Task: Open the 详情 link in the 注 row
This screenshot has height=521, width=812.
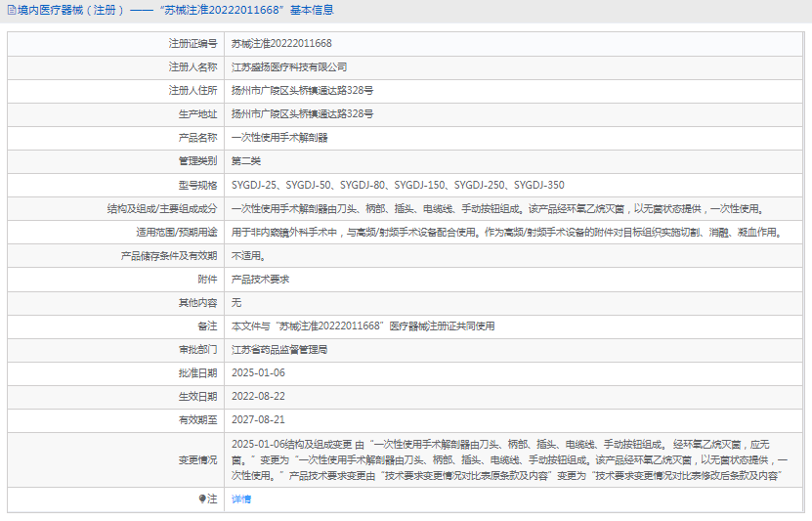Action: [240, 499]
